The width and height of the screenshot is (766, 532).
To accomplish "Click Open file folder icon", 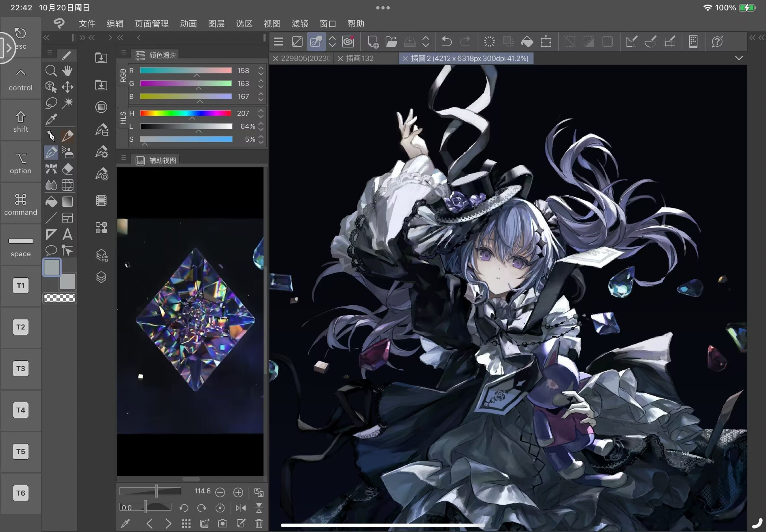I will 391,41.
